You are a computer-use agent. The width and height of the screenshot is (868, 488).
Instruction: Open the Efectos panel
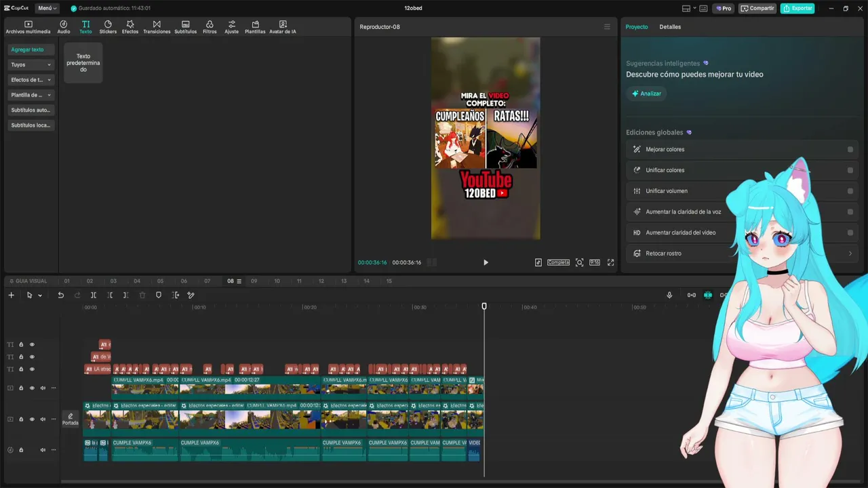click(x=130, y=27)
